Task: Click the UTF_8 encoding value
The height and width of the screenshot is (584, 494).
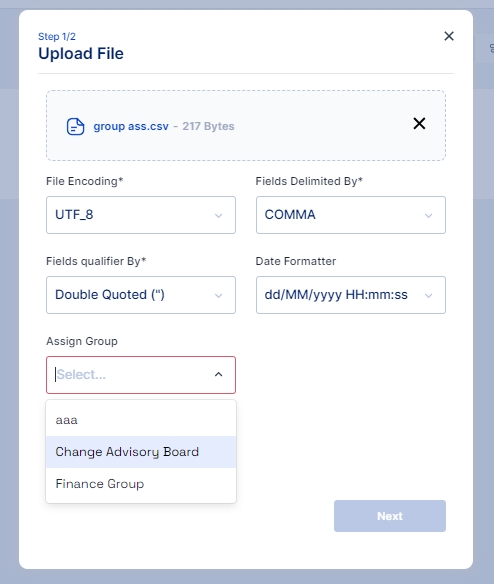Action: [74, 215]
